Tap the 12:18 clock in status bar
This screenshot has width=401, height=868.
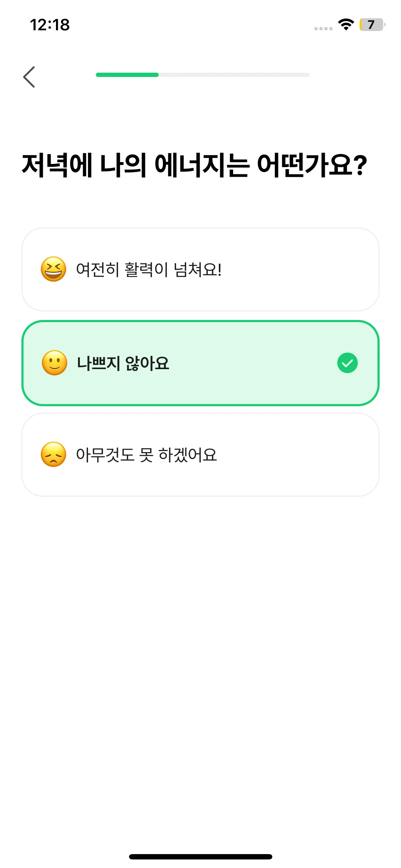tap(50, 25)
